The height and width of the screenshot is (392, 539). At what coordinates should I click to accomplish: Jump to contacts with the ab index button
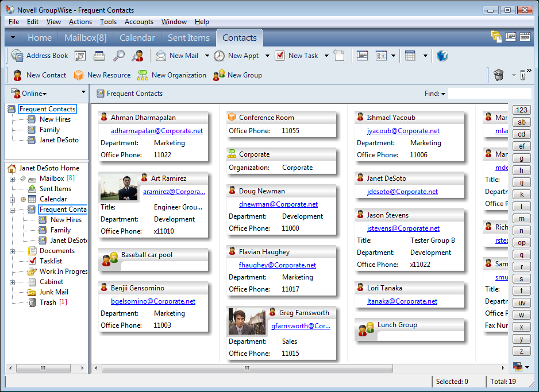click(521, 122)
